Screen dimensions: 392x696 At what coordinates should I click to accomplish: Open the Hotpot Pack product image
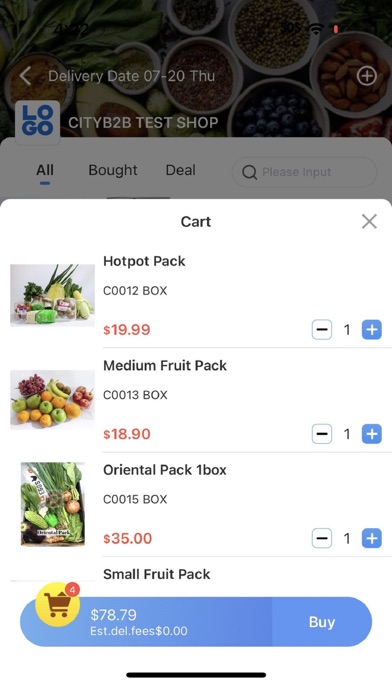click(52, 295)
